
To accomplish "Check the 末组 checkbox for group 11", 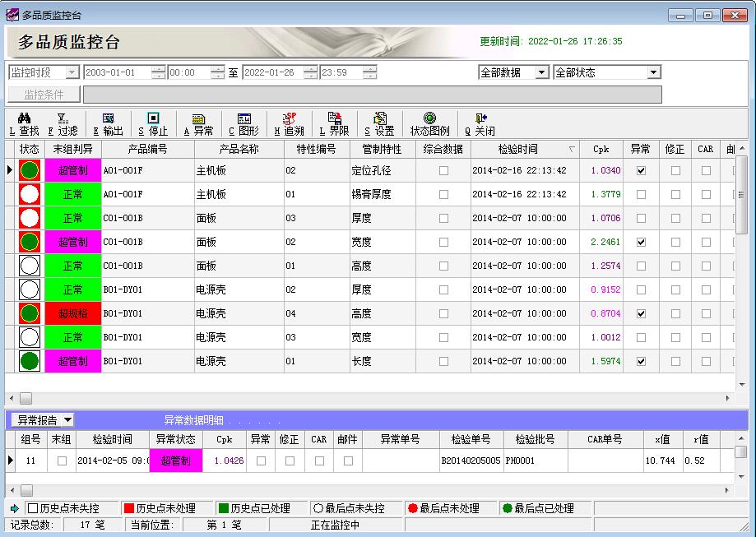I will pos(62,461).
